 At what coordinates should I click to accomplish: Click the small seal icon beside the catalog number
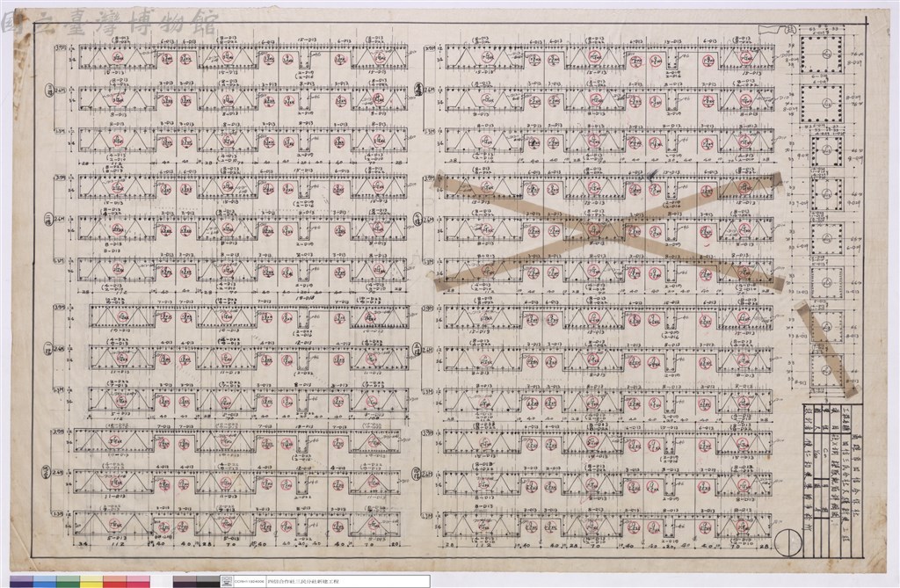226,582
